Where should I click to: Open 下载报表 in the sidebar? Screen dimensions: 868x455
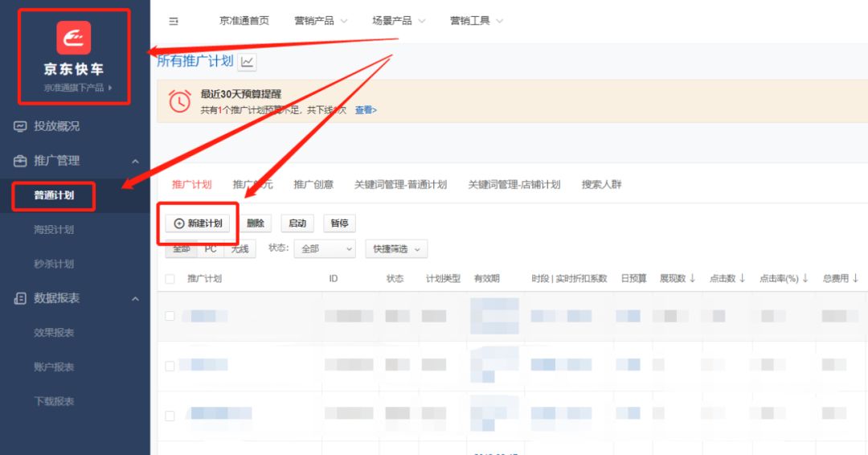coord(54,401)
